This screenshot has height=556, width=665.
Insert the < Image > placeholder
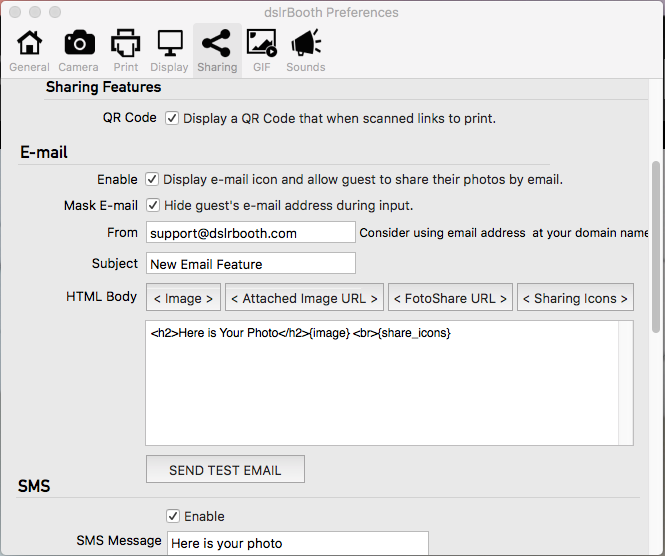[183, 297]
